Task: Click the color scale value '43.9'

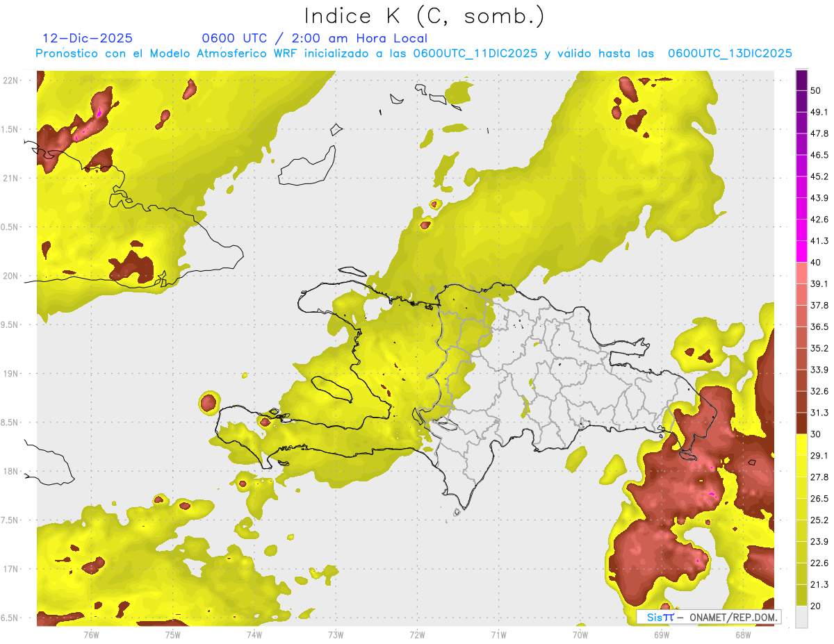Action: click(x=819, y=198)
